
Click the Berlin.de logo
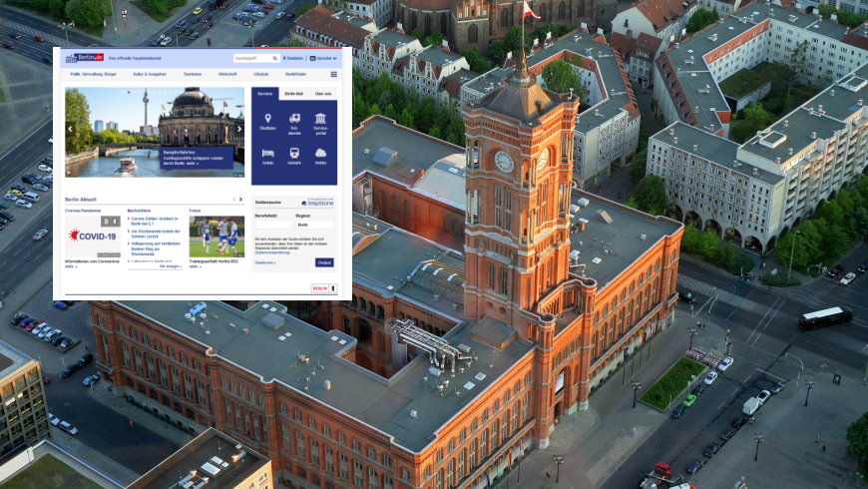pyautogui.click(x=85, y=58)
